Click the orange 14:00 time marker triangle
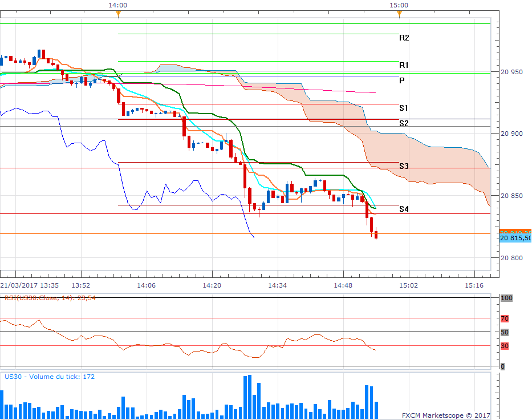The height and width of the screenshot is (420, 532). [118, 14]
